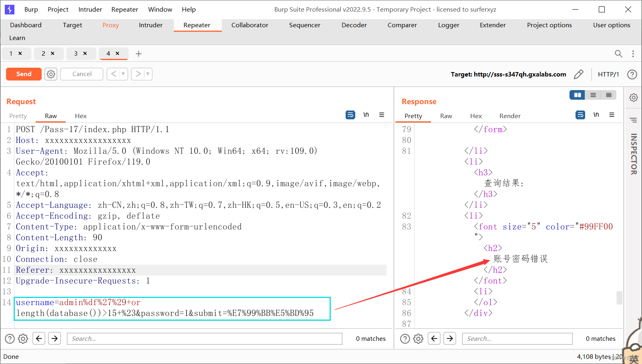
Task: Click Burp Suite logo icon
Action: click(x=10, y=10)
